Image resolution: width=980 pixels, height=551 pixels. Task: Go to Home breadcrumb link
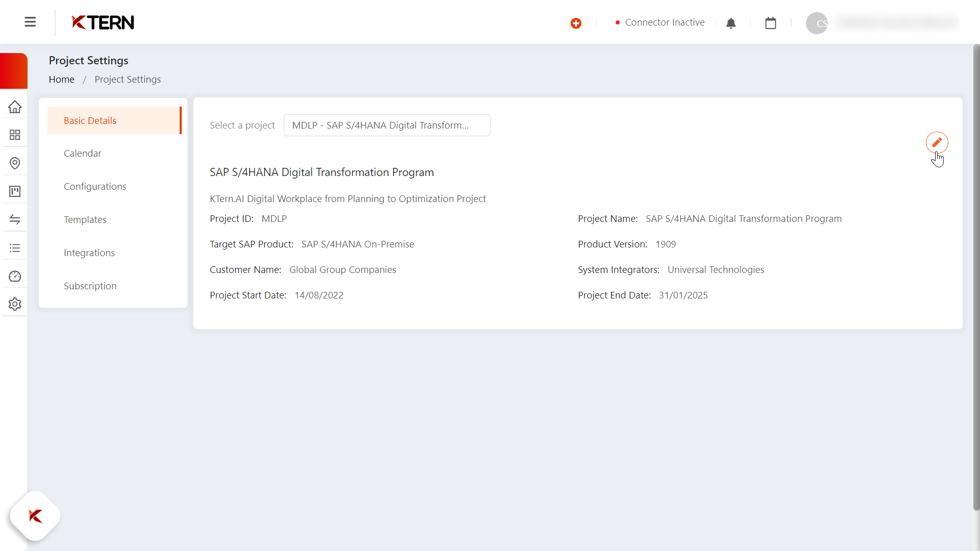pos(62,80)
